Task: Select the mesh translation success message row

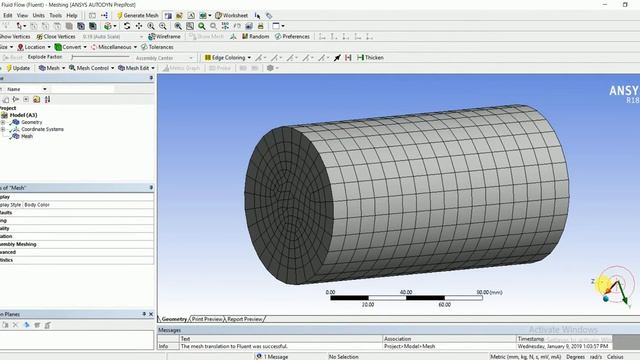Action: tap(386, 346)
